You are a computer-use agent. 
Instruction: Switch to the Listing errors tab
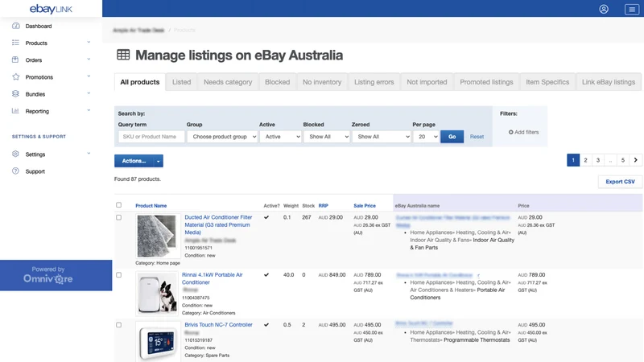tap(374, 82)
